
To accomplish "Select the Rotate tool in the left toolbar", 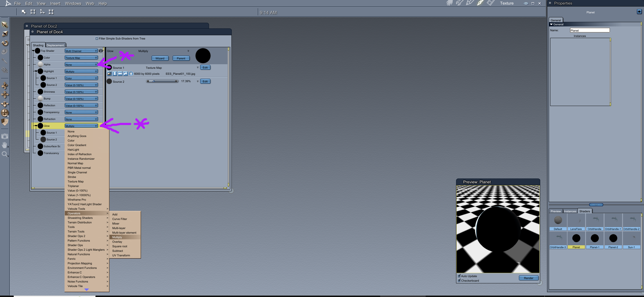I will point(5,43).
